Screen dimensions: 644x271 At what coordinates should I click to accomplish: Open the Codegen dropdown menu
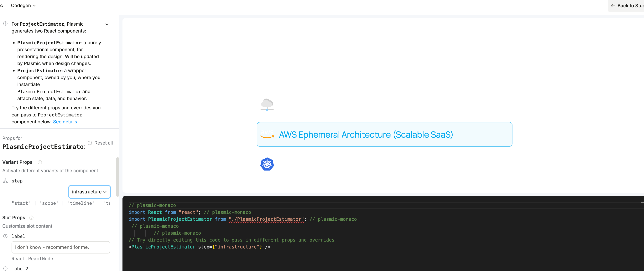click(23, 6)
